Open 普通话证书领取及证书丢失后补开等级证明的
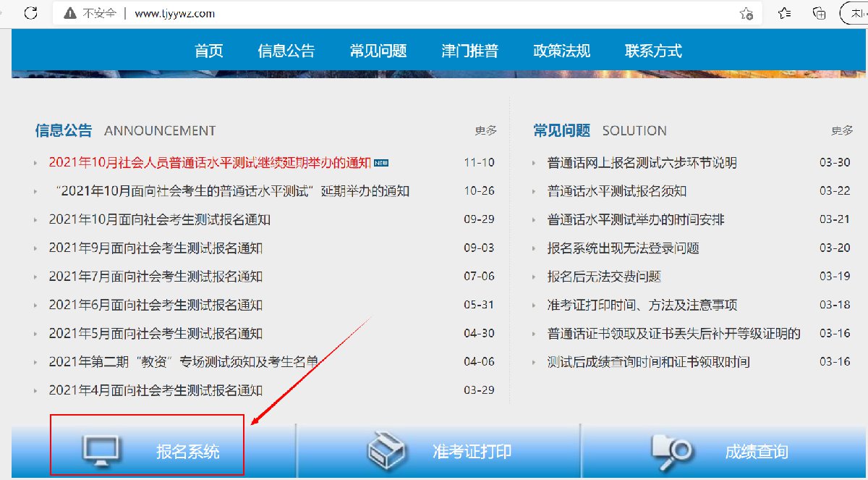This screenshot has width=868, height=480. (674, 334)
